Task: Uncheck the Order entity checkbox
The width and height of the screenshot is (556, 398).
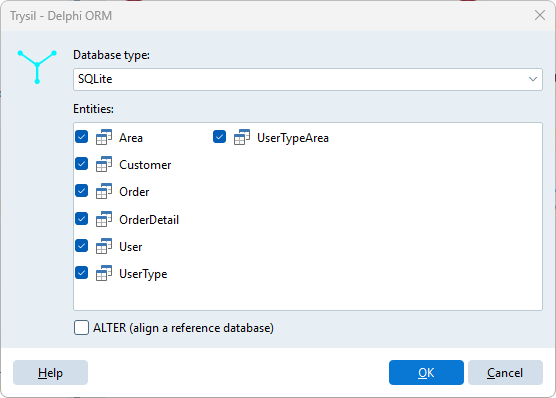Action: (x=82, y=191)
